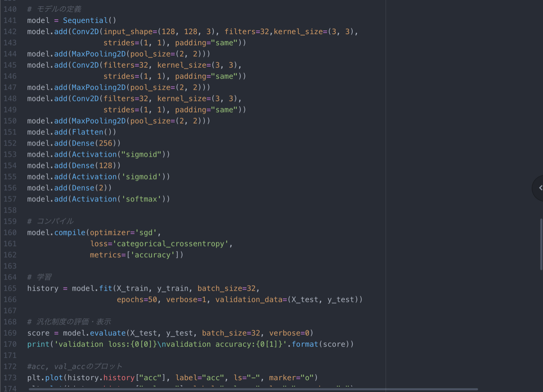Click the epochs=50 argument
This screenshot has width=543, height=392.
tap(137, 299)
